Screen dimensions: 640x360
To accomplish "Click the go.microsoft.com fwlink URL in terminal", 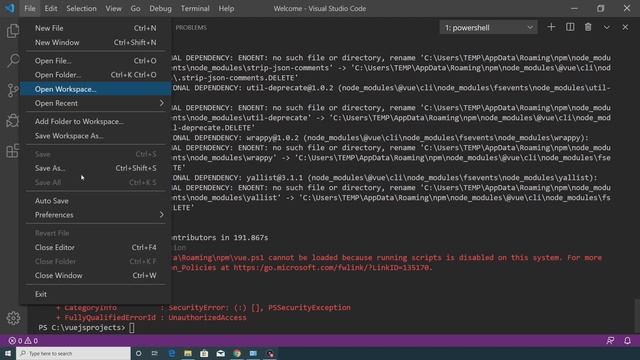I will coord(332,268).
